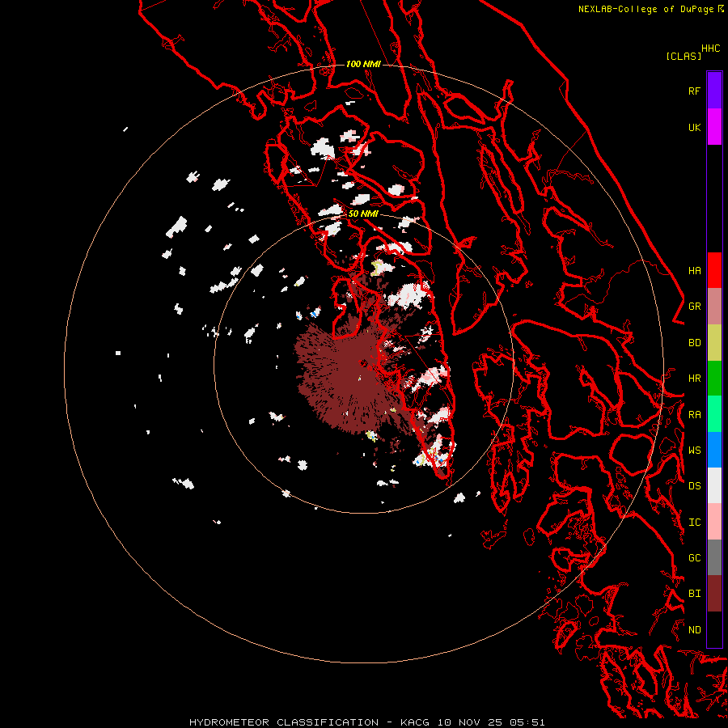
Task: Click the HHC label above legend
Action: click(710, 49)
